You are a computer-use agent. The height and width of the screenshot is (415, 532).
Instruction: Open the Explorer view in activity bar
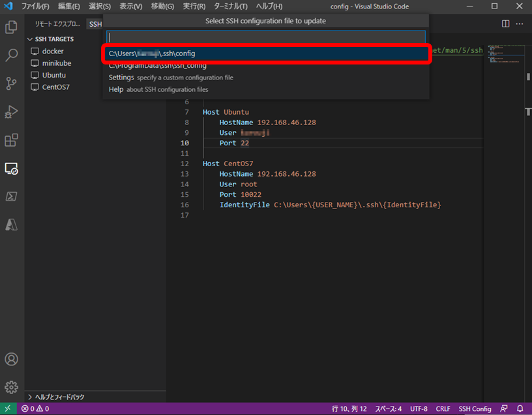pyautogui.click(x=11, y=27)
